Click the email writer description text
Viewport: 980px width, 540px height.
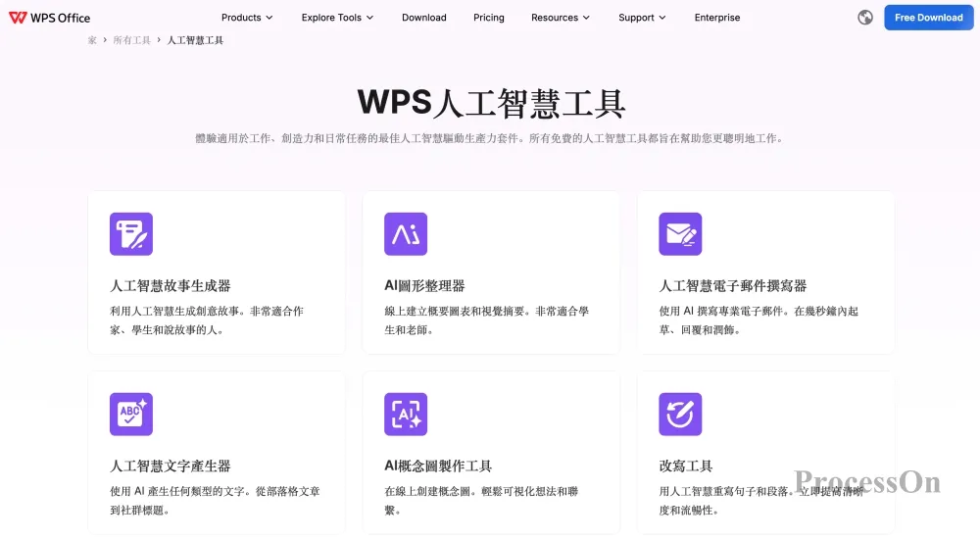pos(759,320)
